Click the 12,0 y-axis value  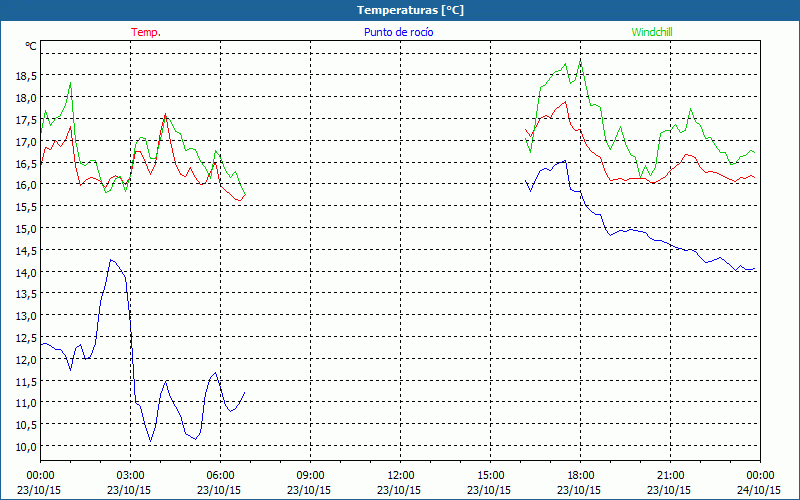point(26,360)
